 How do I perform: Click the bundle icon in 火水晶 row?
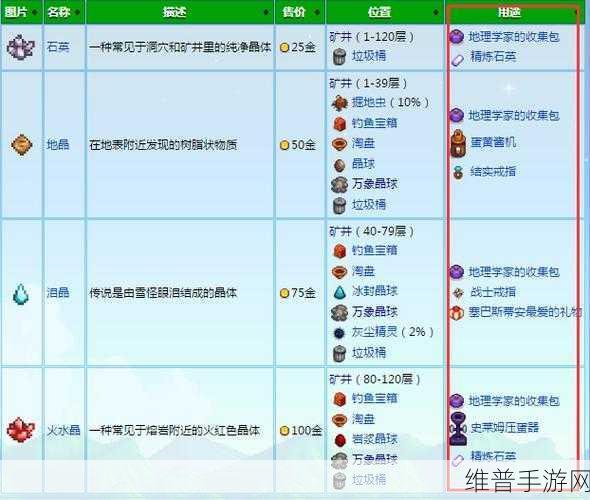[456, 400]
